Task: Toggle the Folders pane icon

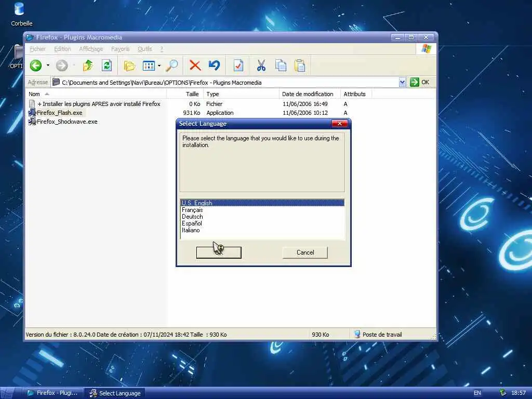Action: (x=129, y=65)
